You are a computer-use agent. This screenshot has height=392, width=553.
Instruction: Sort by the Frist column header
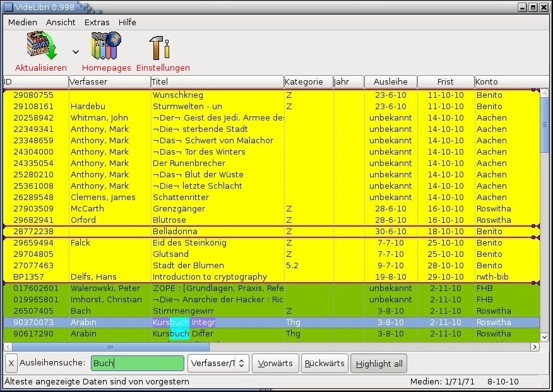pos(445,82)
